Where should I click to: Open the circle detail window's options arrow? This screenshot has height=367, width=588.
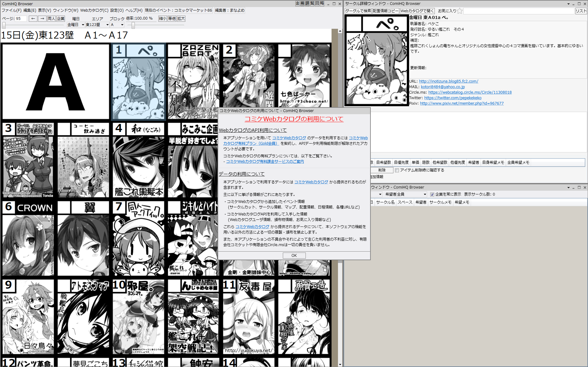568,4
